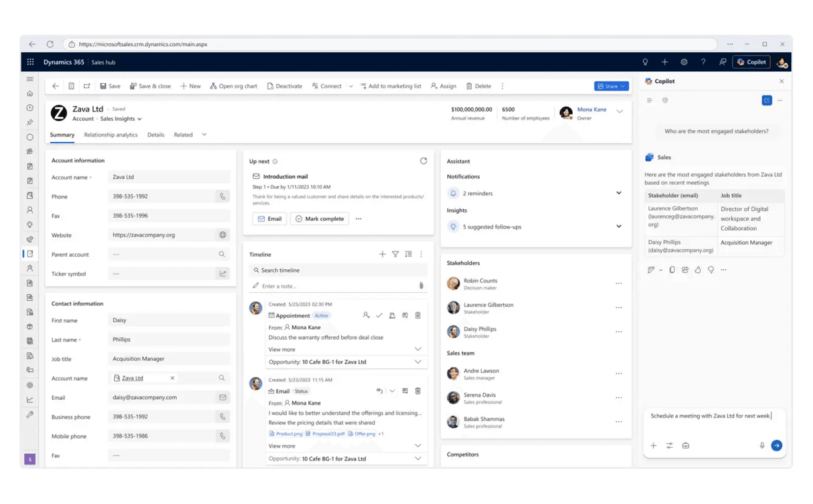This screenshot has height=504, width=813.
Task: Click Open org chart
Action: [x=234, y=86]
